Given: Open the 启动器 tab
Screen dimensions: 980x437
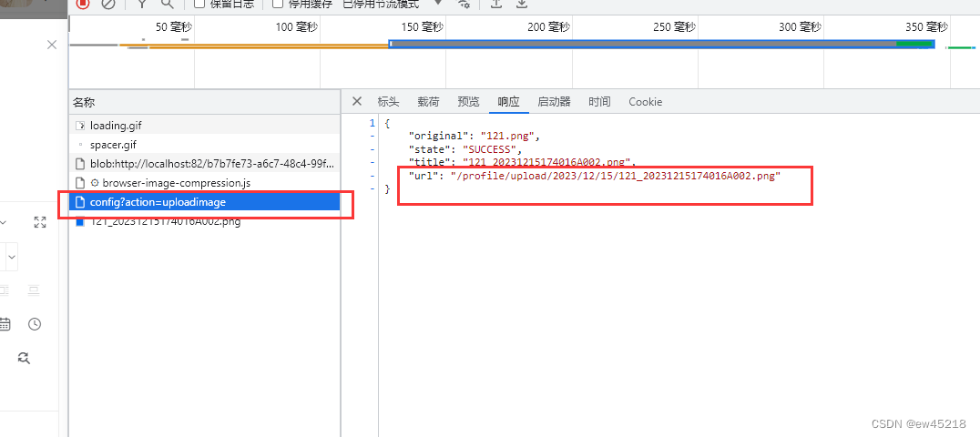Looking at the screenshot, I should (555, 102).
